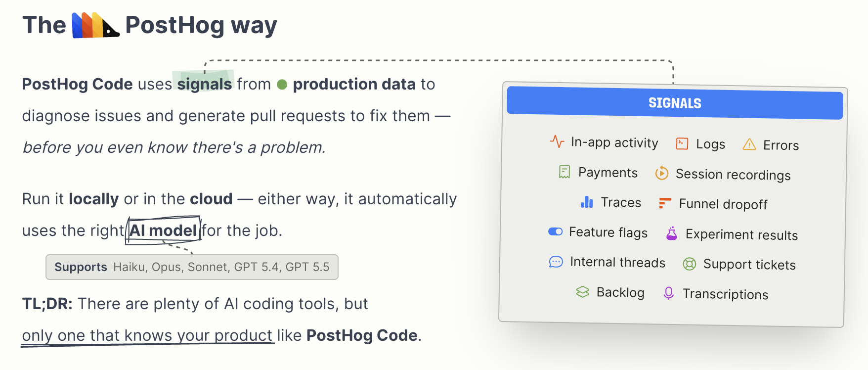Click the Experiment results label
The height and width of the screenshot is (370, 868).
[741, 234]
